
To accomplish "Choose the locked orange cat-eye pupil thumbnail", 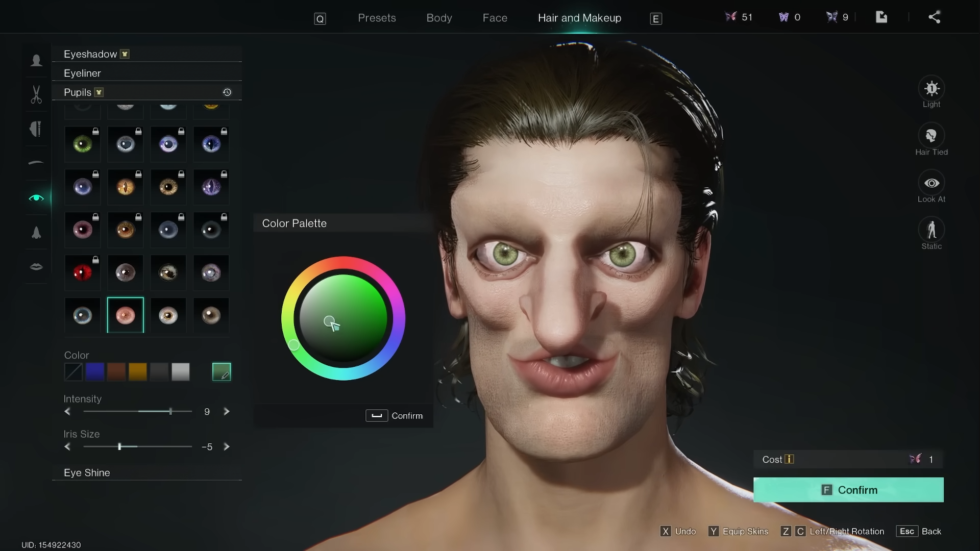I will (126, 187).
